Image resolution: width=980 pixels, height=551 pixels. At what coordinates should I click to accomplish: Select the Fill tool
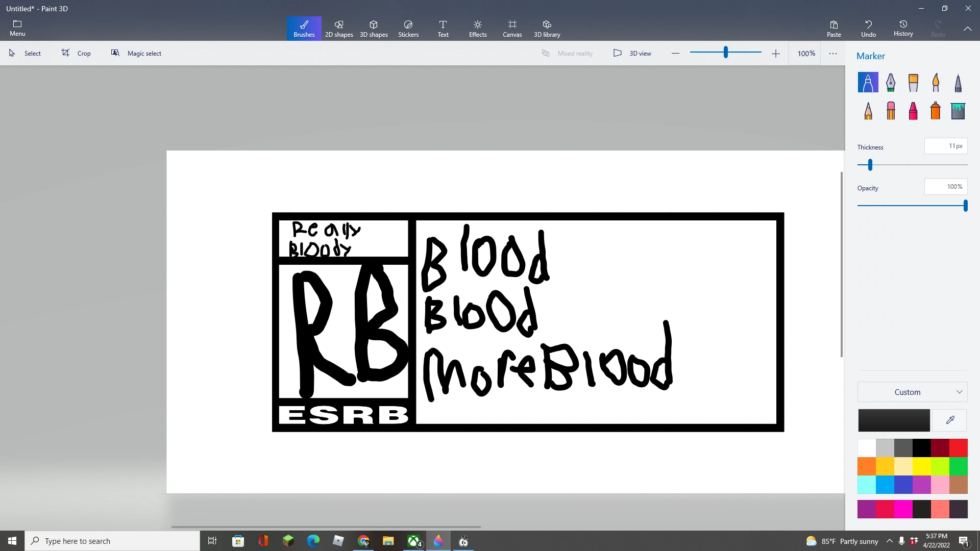[958, 111]
